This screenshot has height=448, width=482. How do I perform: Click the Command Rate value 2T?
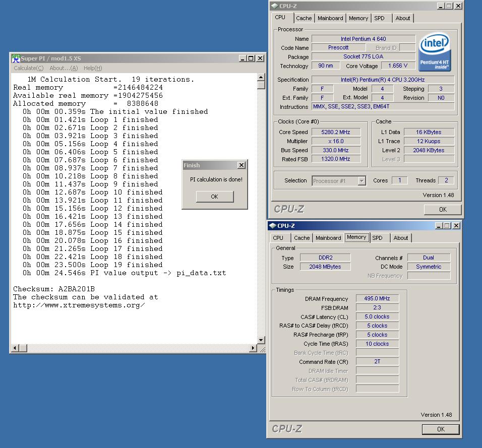(377, 362)
